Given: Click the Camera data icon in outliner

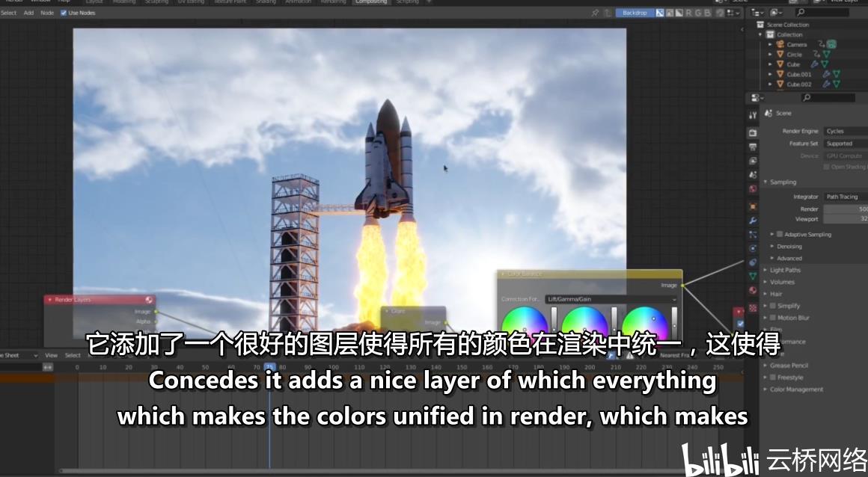Looking at the screenshot, I should (x=831, y=44).
